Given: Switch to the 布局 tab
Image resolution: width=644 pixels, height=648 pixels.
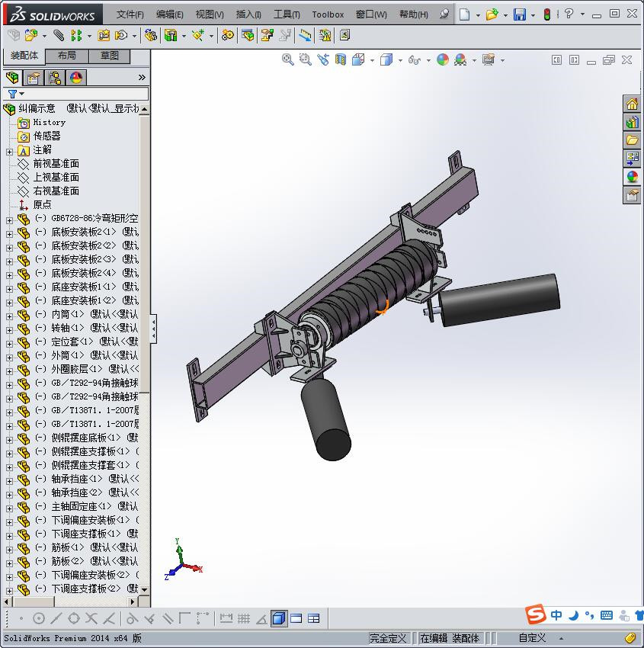Looking at the screenshot, I should click(66, 56).
